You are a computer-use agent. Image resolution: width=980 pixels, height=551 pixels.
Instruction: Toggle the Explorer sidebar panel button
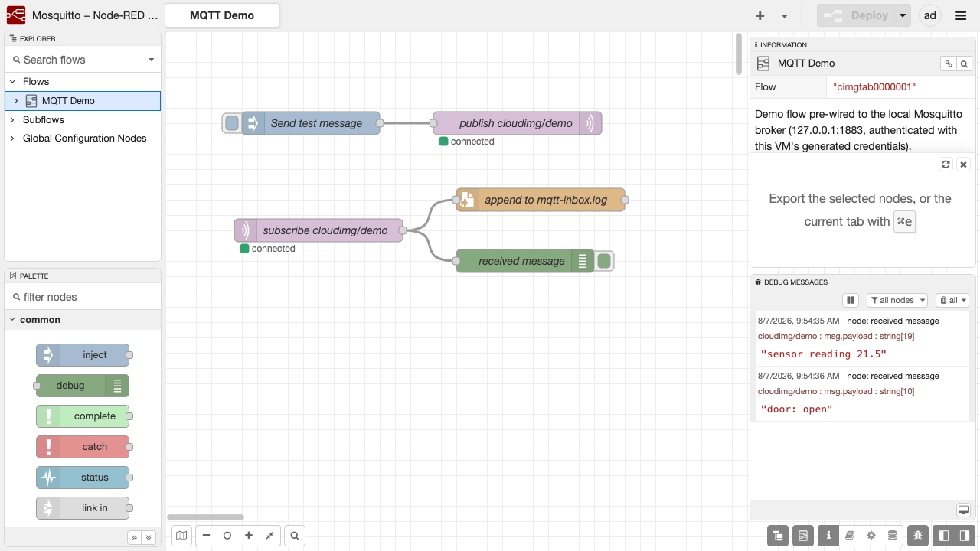click(x=778, y=536)
